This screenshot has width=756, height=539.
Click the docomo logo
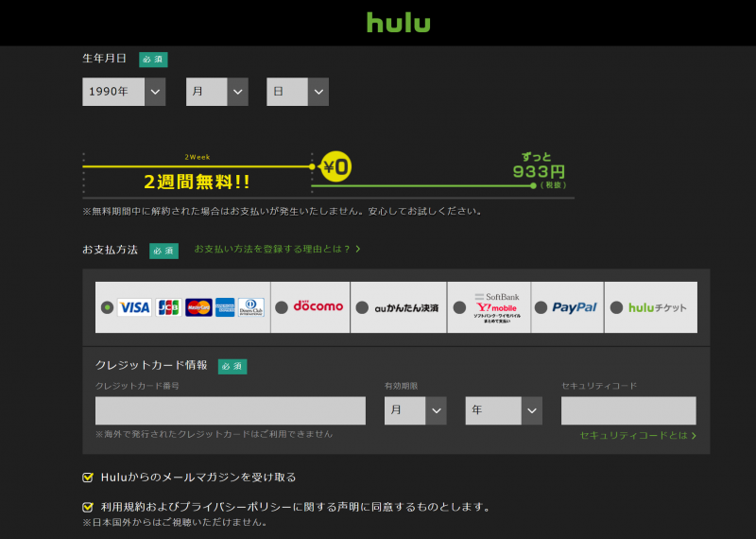(x=318, y=306)
